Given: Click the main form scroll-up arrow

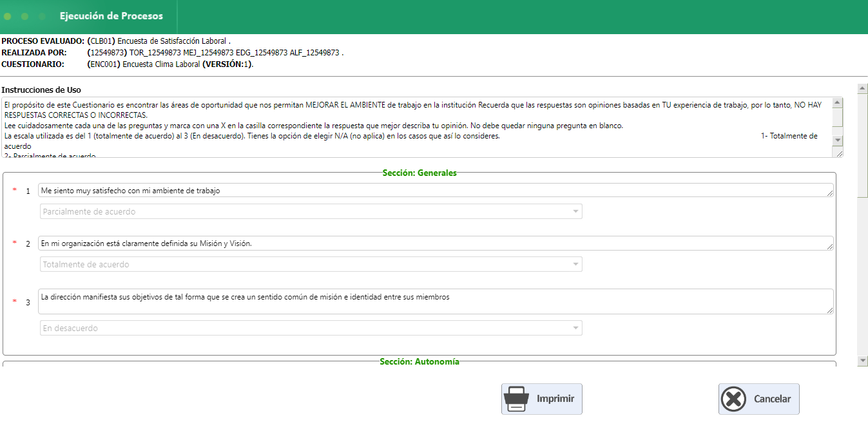Looking at the screenshot, I should (x=862, y=88).
